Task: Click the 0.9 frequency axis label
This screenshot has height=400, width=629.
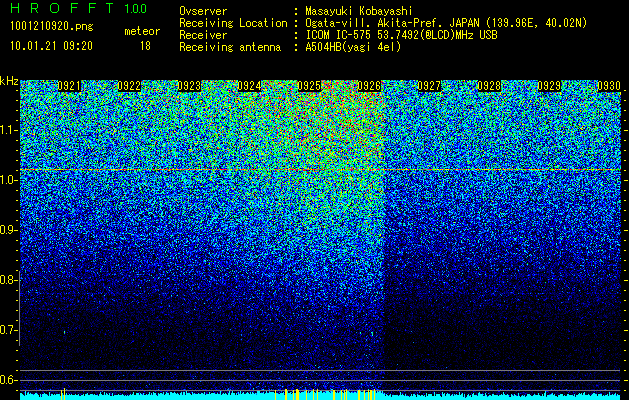Action: pyautogui.click(x=9, y=230)
